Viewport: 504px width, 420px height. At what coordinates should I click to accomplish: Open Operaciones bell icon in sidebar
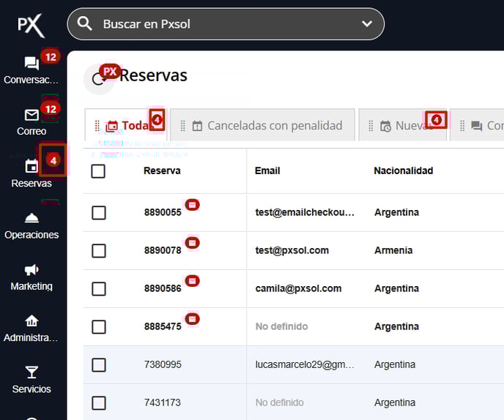(x=31, y=218)
